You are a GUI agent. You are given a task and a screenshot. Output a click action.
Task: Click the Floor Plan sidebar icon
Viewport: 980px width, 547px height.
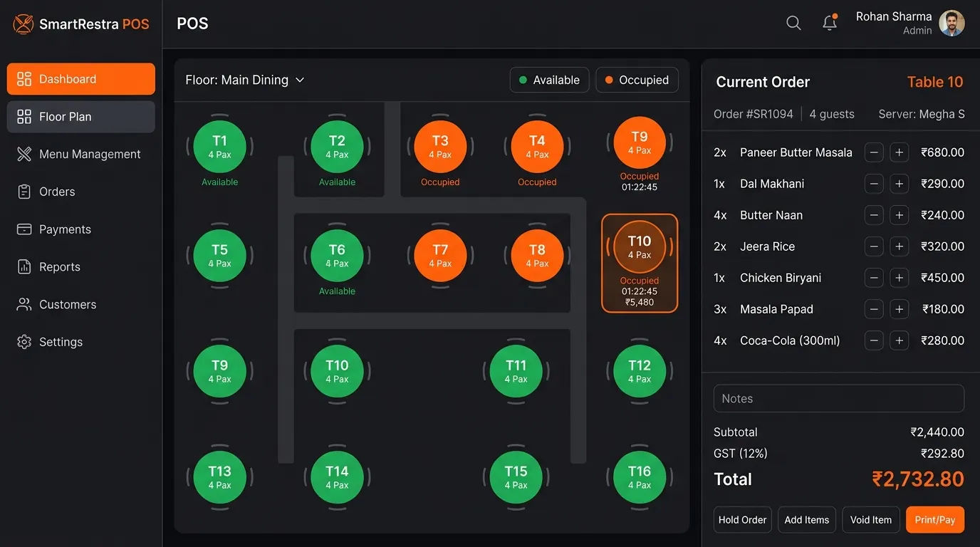[x=24, y=117]
